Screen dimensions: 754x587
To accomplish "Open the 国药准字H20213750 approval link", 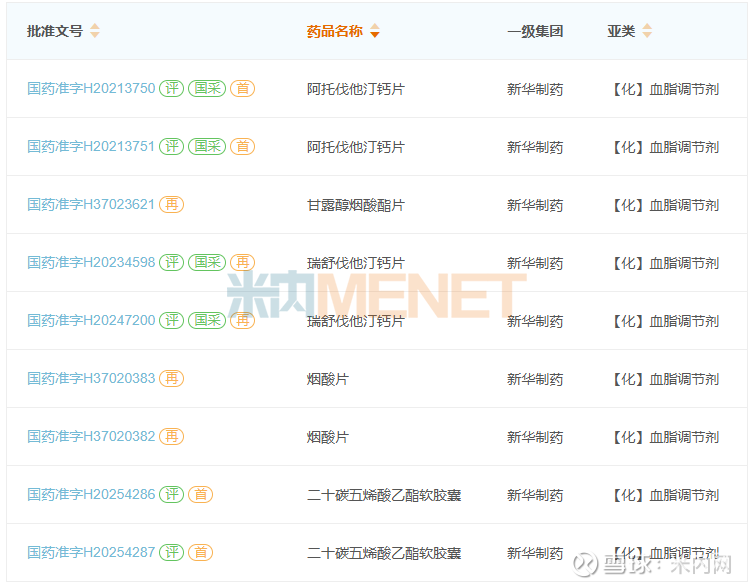I will pyautogui.click(x=91, y=89).
